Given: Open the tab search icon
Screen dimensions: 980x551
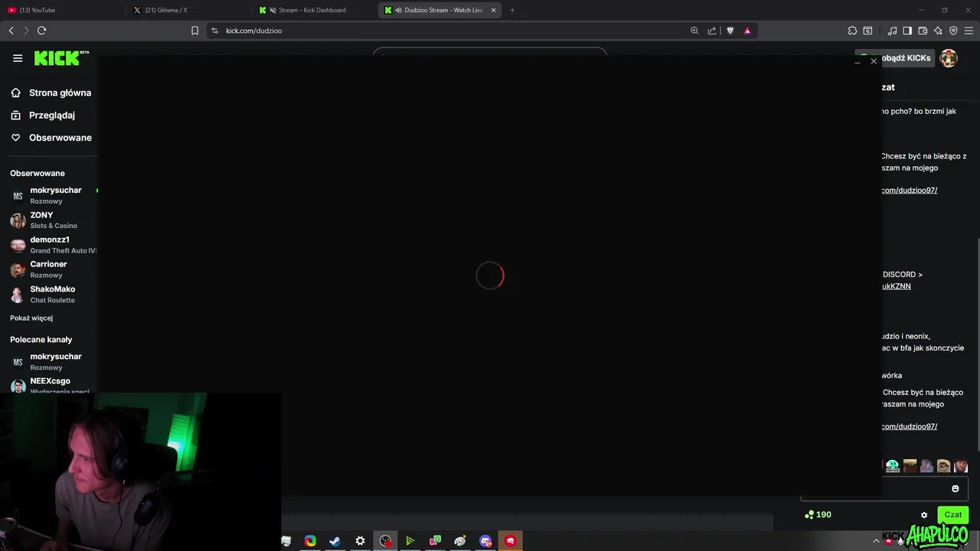Looking at the screenshot, I should (x=867, y=31).
